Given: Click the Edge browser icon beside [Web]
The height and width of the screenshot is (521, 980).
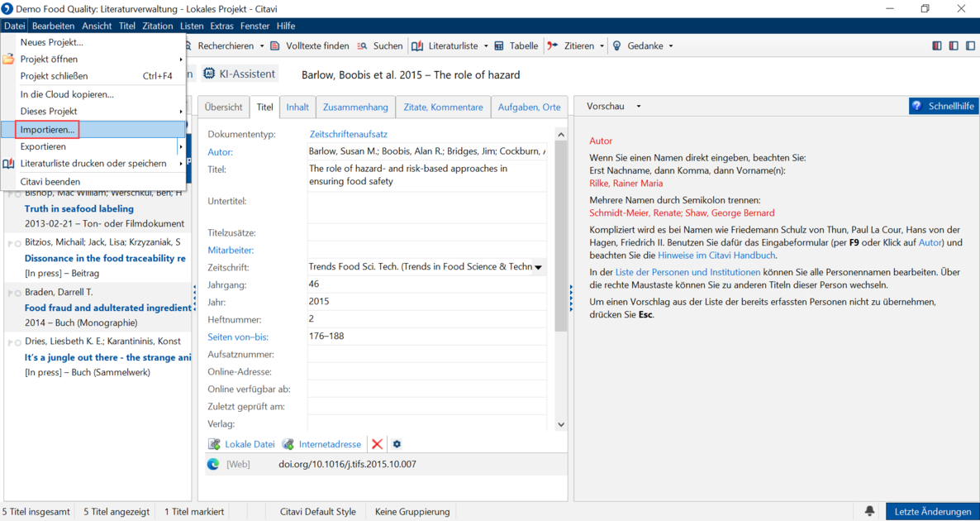Looking at the screenshot, I should click(213, 464).
